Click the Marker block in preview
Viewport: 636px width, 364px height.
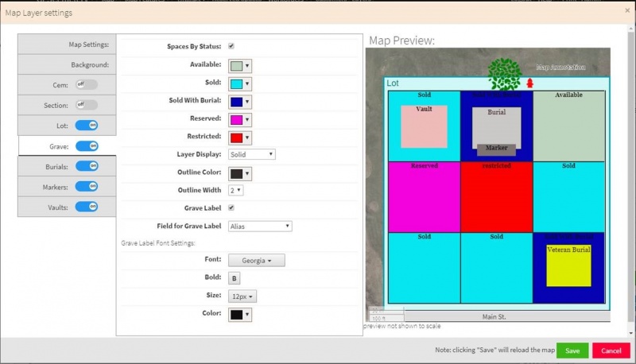click(496, 149)
